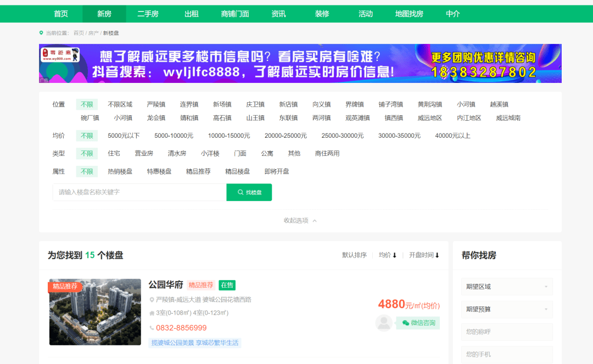
Task: Click the magnifier icon in 找楼盘 button
Action: (242, 192)
